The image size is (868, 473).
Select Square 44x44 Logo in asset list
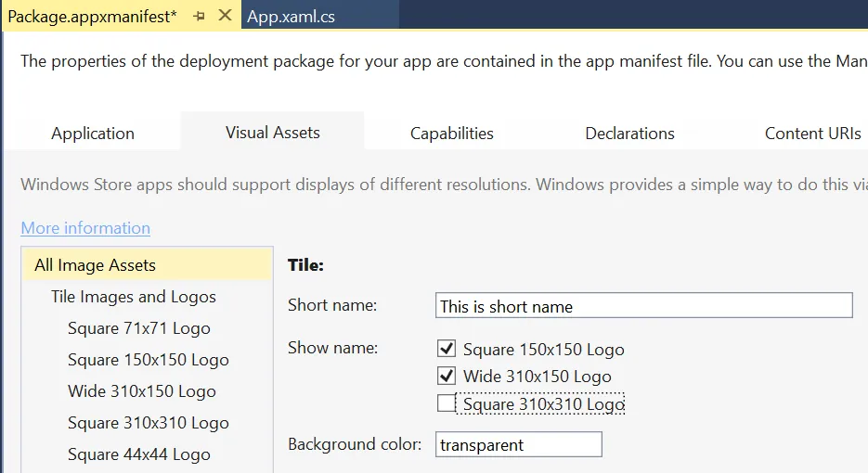pyautogui.click(x=139, y=454)
